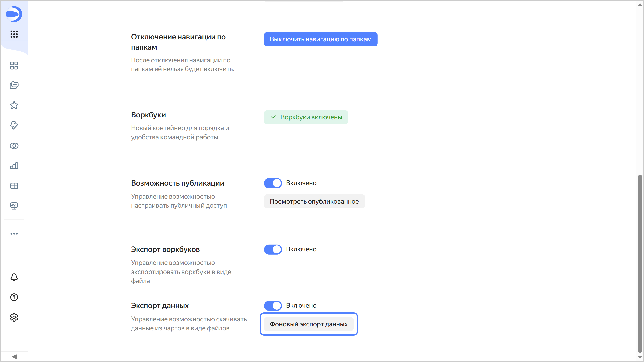Open notifications bell icon

pos(14,277)
